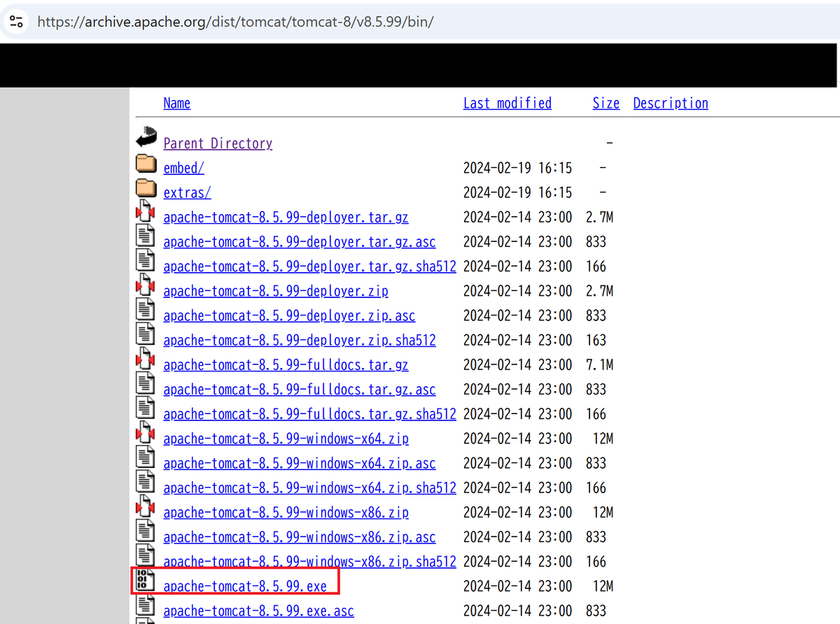Screen dimensions: 840x624
Task: Click the extras/ folder icon
Action: [146, 190]
